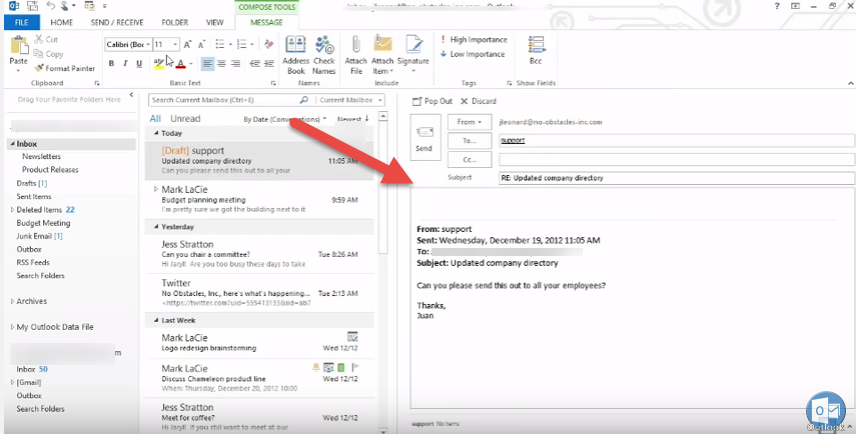Discard the draft reply
The width and height of the screenshot is (856, 434).
point(479,101)
